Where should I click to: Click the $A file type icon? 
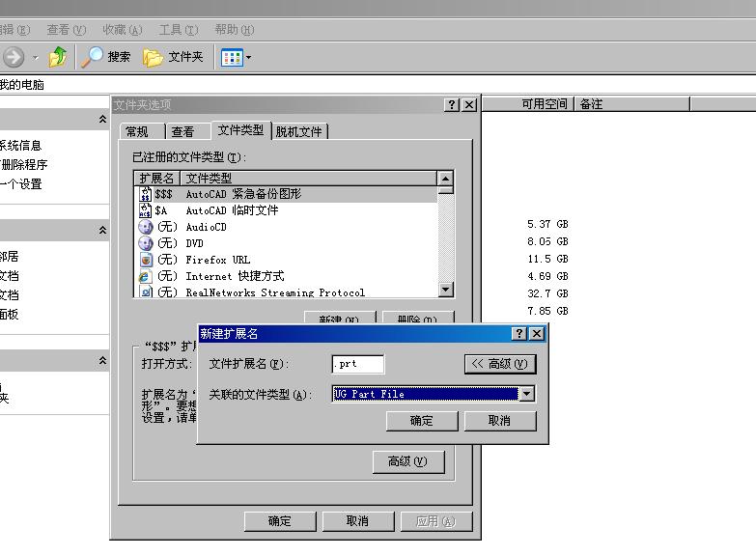pos(145,210)
